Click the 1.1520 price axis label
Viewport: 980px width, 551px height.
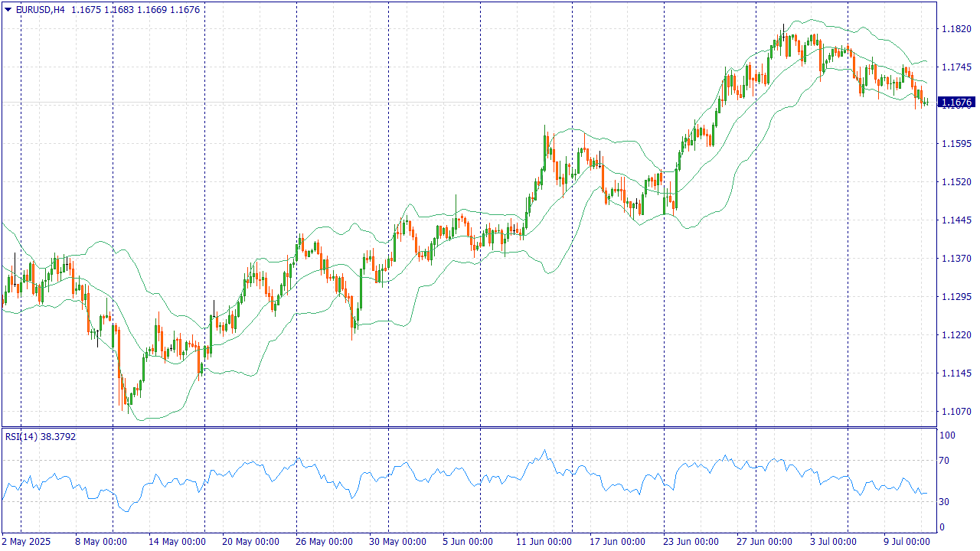click(x=955, y=182)
